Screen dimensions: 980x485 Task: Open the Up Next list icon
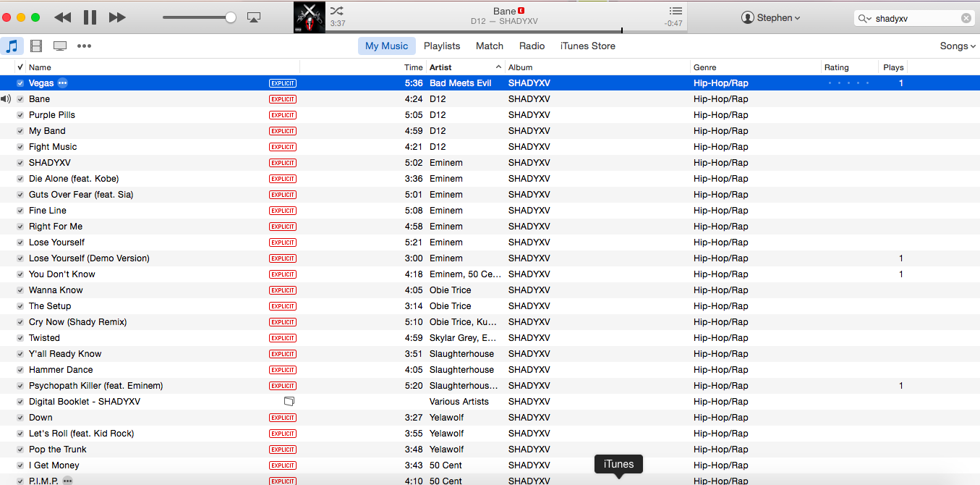tap(676, 11)
